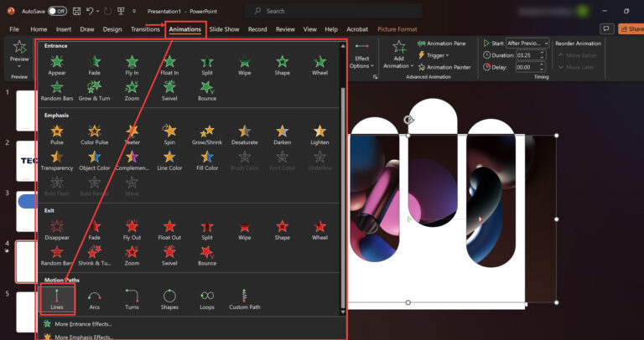Open the animation dialog launcher

[x=375, y=77]
